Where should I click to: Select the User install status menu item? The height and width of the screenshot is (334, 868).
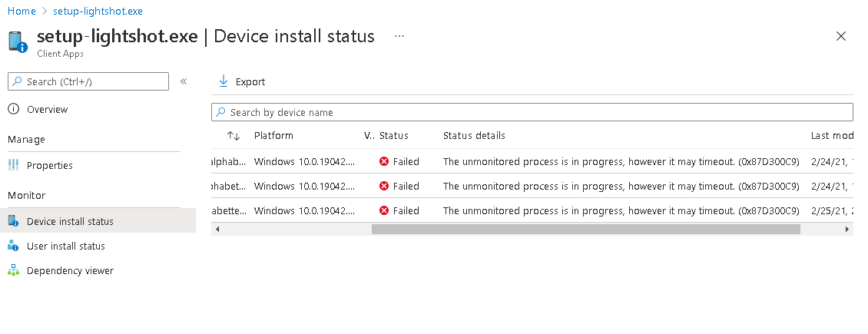(66, 246)
